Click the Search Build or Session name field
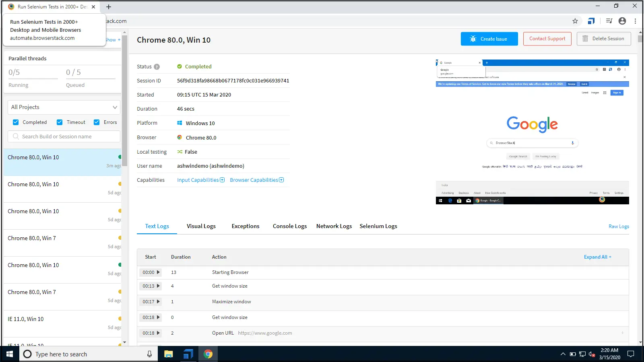 (x=64, y=137)
